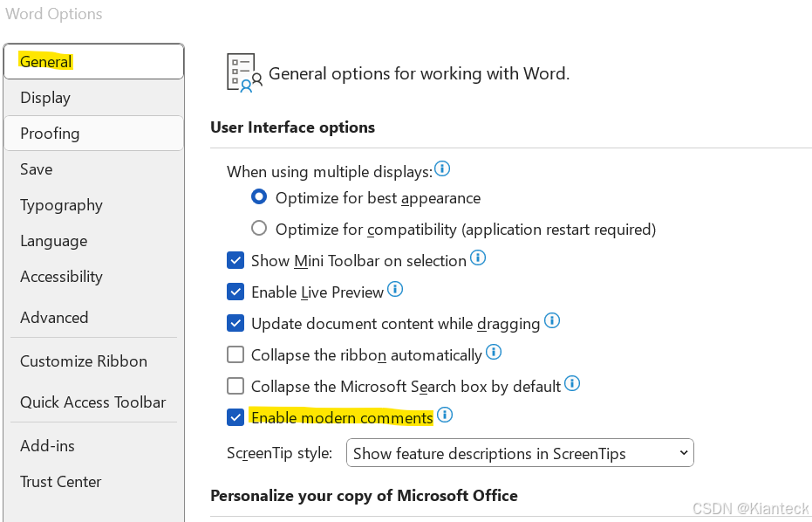This screenshot has height=522, width=812.
Task: Select Optimize for compatibility radio button
Action: [x=259, y=229]
